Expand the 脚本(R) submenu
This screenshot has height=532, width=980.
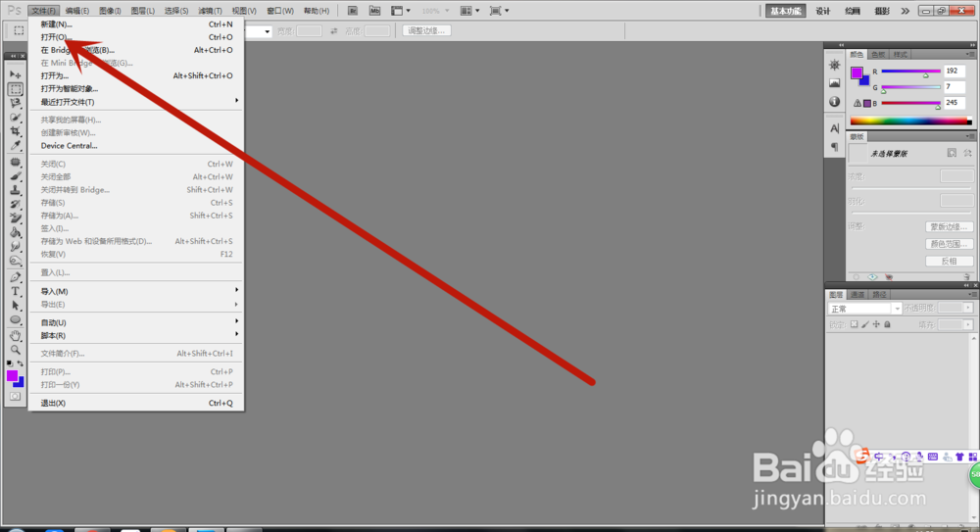pyautogui.click(x=136, y=336)
